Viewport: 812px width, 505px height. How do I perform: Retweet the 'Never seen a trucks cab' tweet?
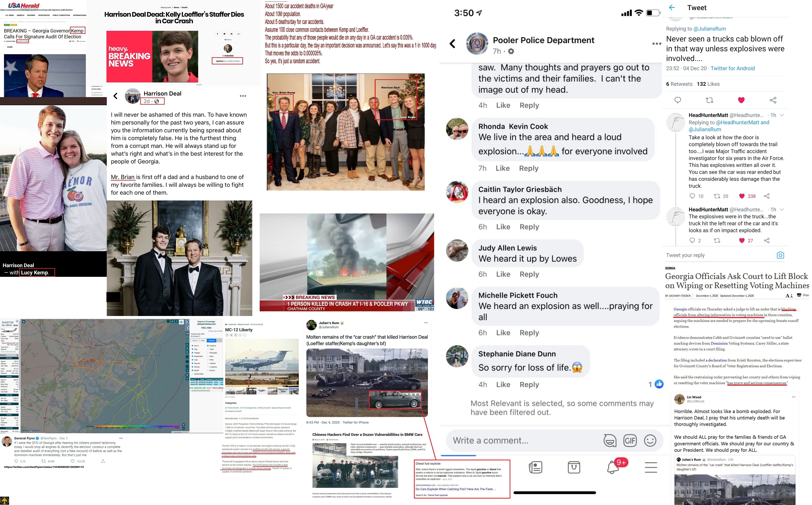(709, 100)
